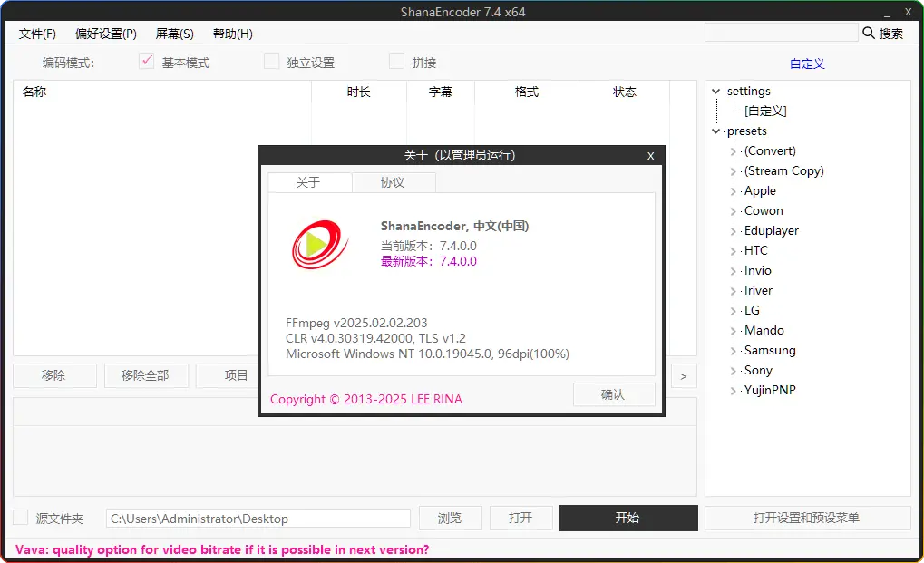
Task: Click the 移除全部 button
Action: click(x=146, y=375)
